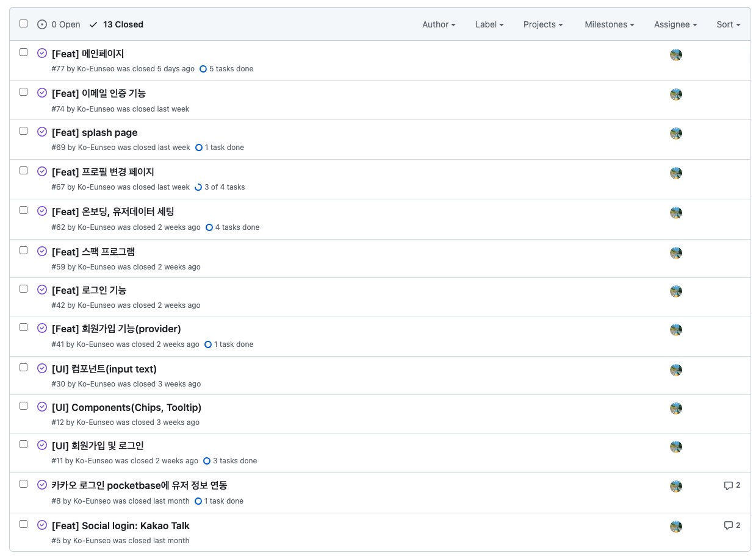Click '3 tasks done' text on issue #11

[x=235, y=461]
